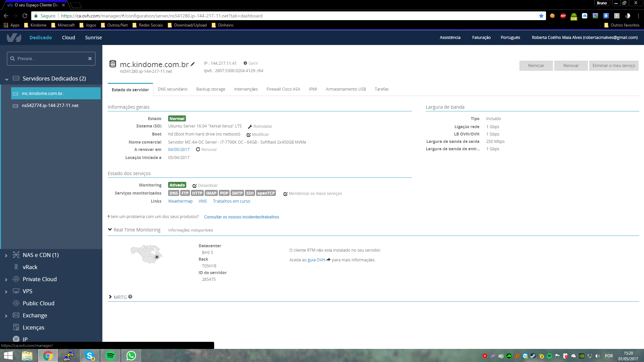Screen dimensions: 644x362
Task: Expand the VPS section
Action: [6, 292]
